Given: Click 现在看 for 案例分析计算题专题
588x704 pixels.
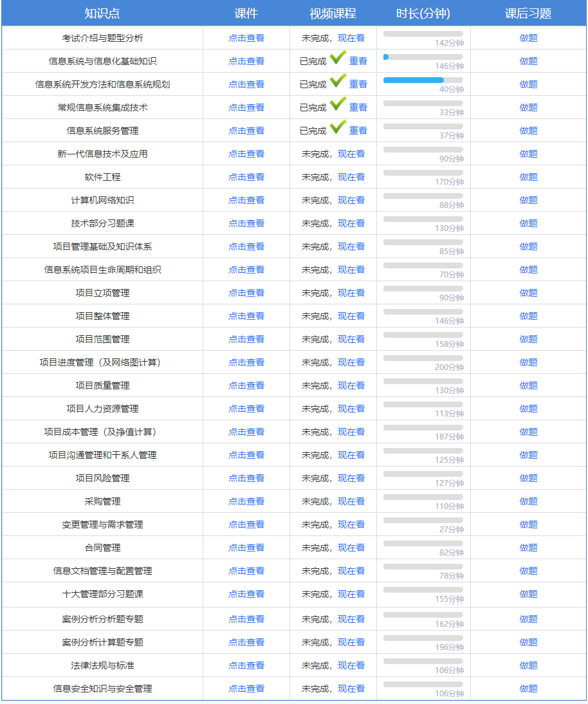Looking at the screenshot, I should coord(351,642).
